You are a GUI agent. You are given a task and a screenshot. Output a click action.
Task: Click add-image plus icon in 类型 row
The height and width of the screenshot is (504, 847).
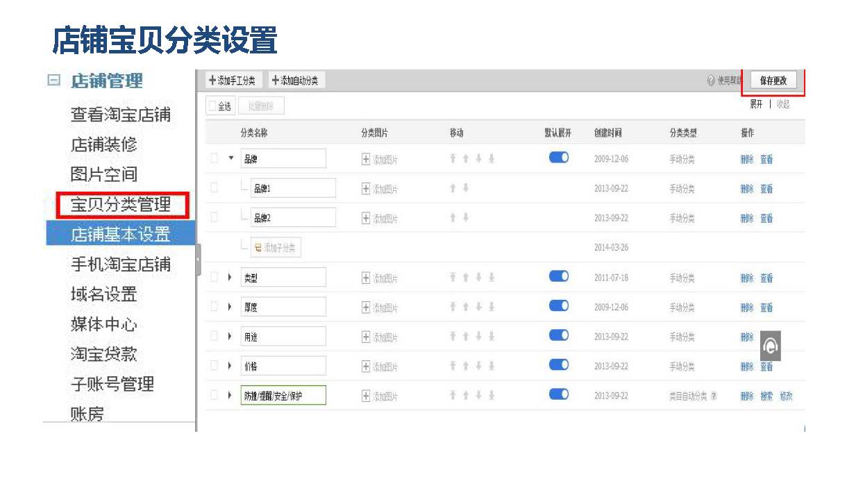coord(366,278)
